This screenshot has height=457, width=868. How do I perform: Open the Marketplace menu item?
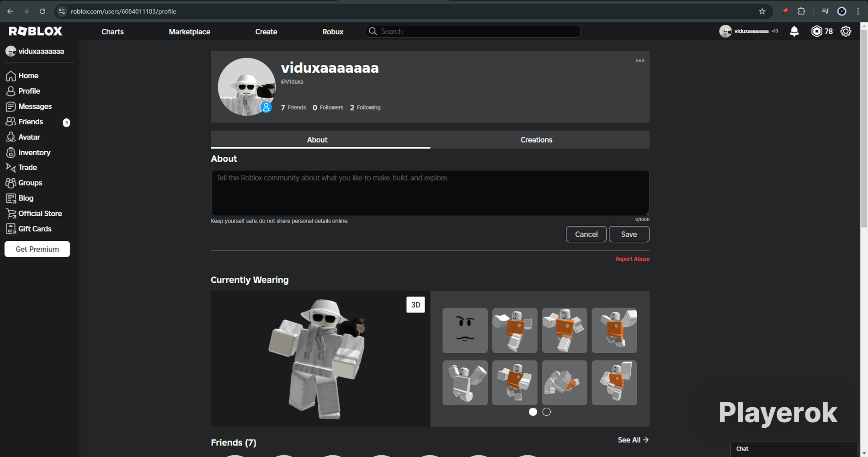pos(190,32)
